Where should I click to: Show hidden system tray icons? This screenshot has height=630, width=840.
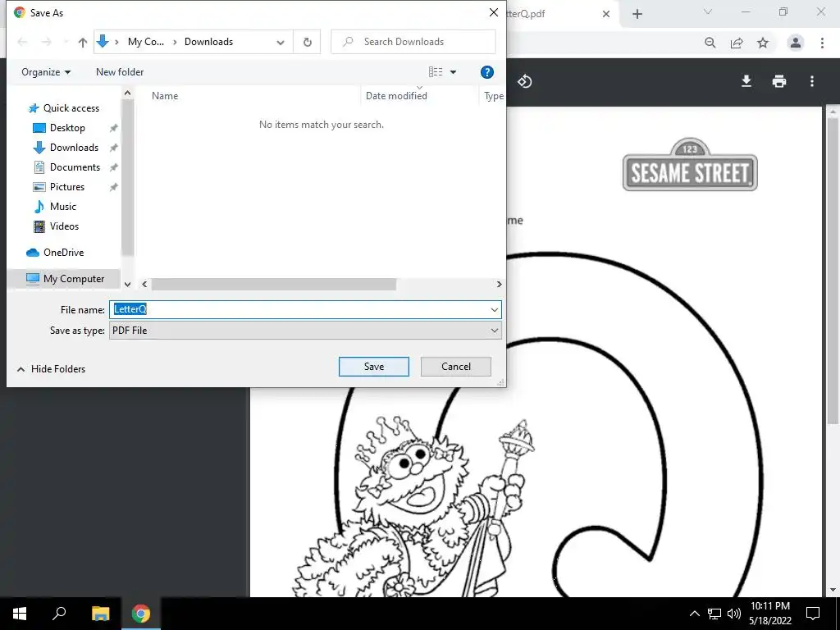pyautogui.click(x=694, y=614)
